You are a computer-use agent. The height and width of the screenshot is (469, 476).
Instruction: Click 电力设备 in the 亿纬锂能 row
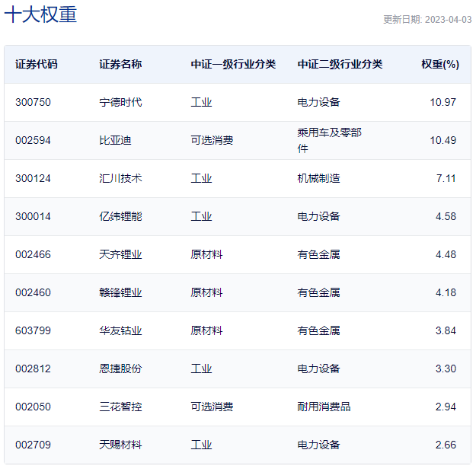coord(319,217)
